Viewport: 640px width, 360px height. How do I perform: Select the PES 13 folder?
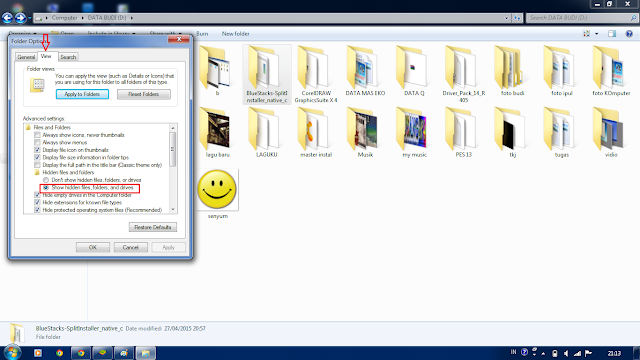point(464,133)
